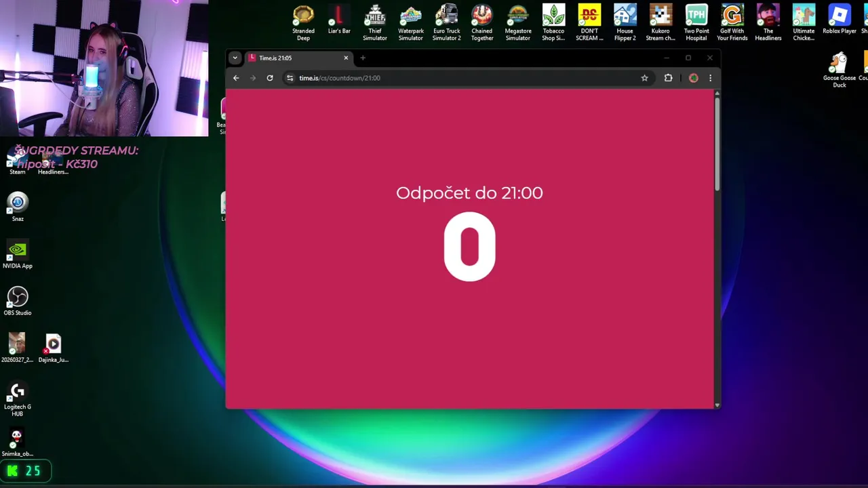The image size is (868, 488).
Task: Open a new browser tab
Action: (x=363, y=58)
